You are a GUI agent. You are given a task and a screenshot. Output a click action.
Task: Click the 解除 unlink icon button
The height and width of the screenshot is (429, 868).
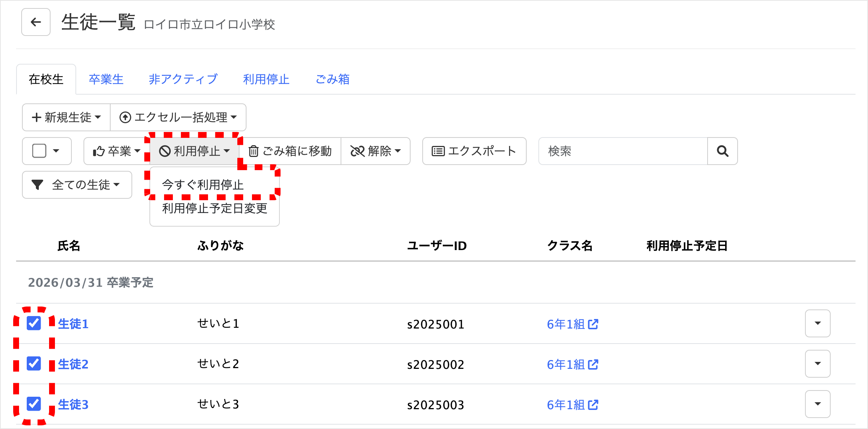(x=375, y=151)
